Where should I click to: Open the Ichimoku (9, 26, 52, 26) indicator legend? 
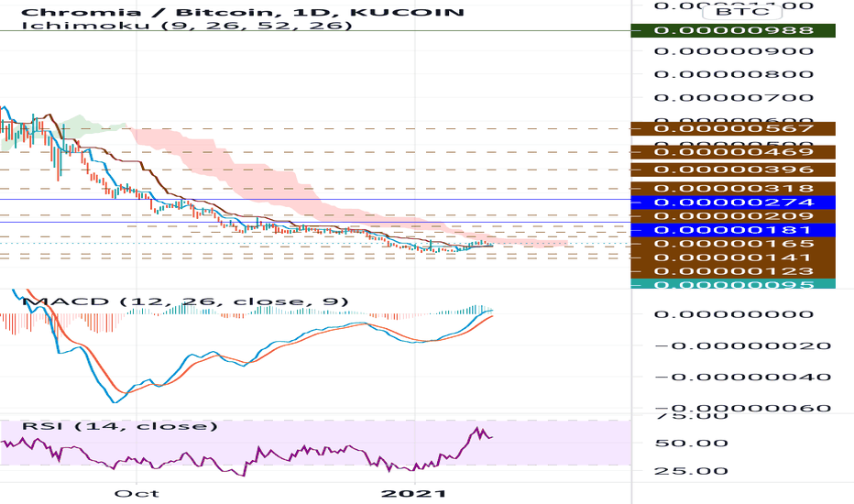click(187, 26)
